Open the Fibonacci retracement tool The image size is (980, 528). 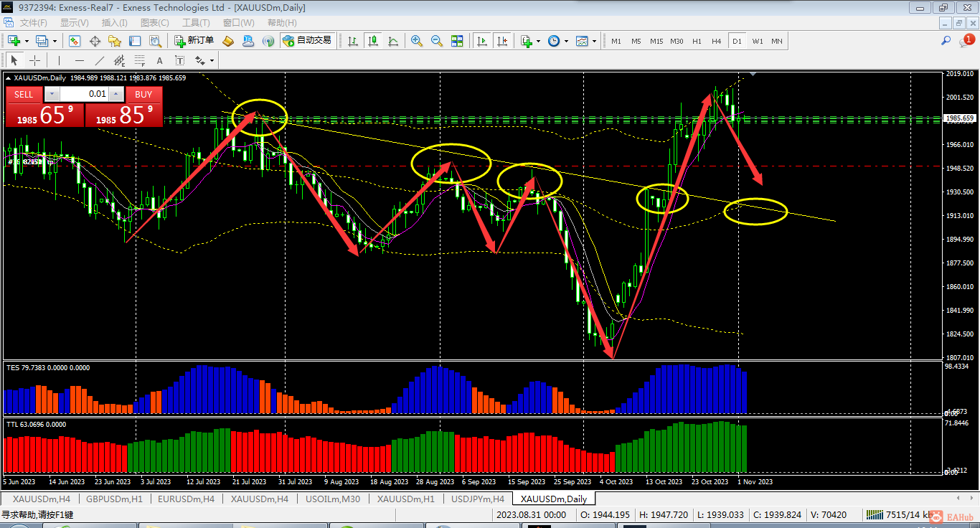139,60
